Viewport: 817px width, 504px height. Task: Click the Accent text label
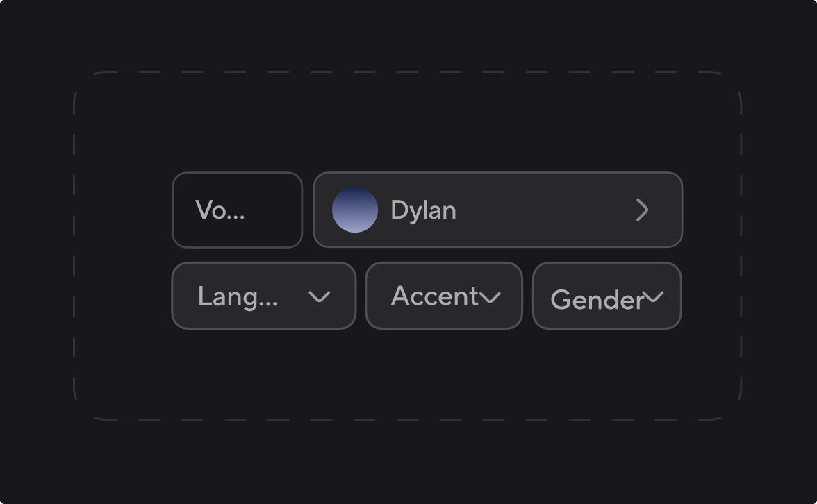(x=435, y=296)
